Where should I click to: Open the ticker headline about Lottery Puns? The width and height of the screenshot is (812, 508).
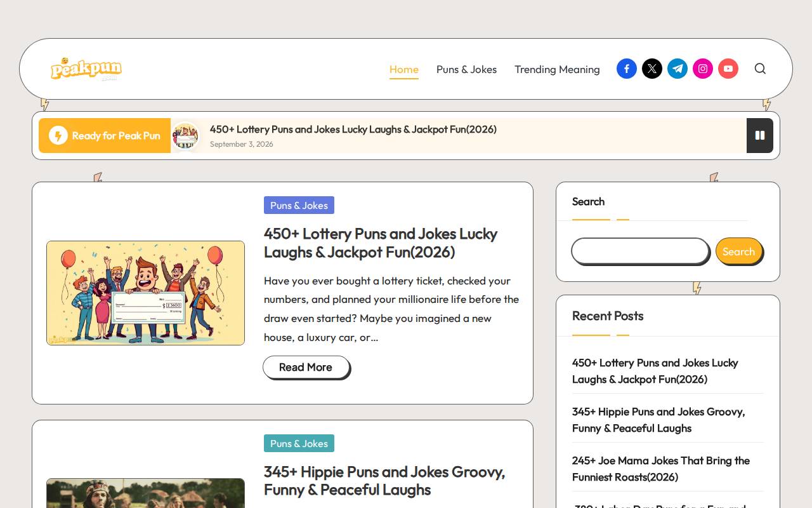[353, 130]
